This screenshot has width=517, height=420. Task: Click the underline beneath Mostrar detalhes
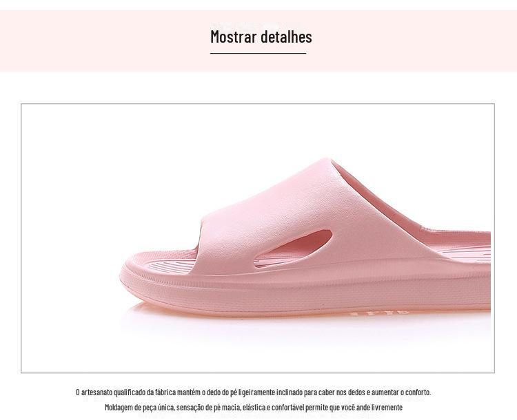point(258,53)
